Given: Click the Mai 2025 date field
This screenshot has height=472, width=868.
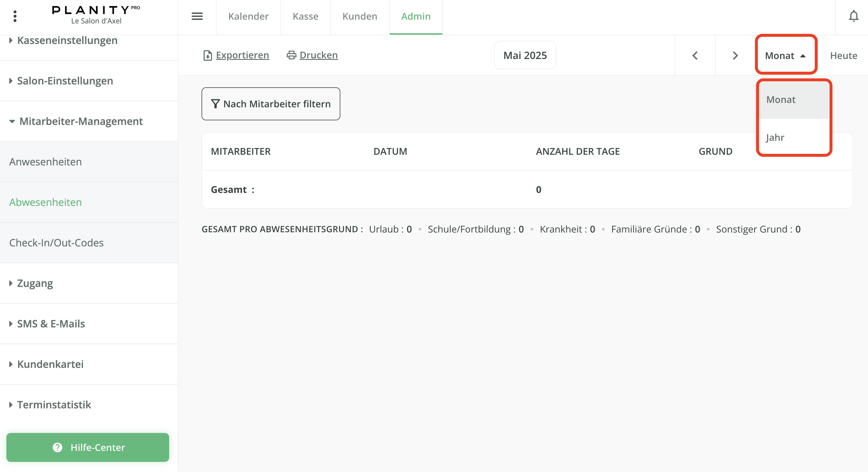Looking at the screenshot, I should [525, 55].
